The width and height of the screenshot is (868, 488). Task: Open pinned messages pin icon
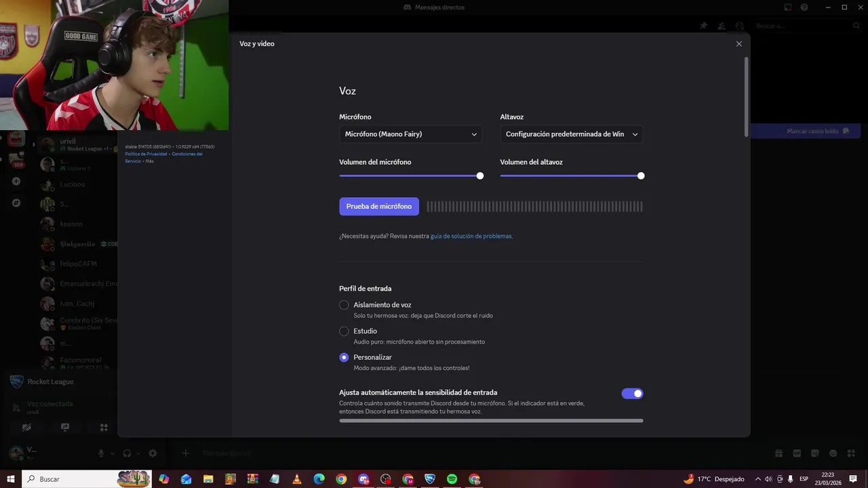pyautogui.click(x=703, y=26)
